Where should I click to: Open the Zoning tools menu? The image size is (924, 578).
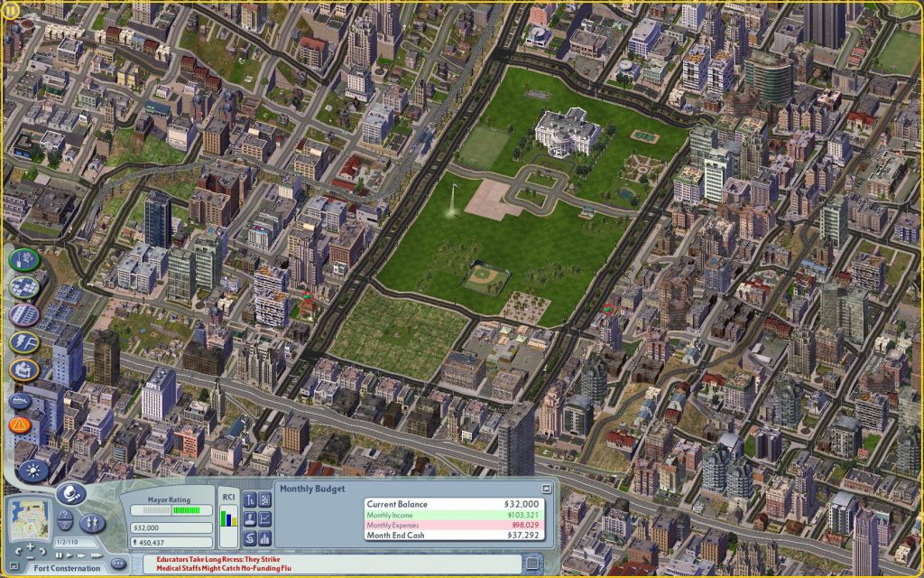tap(23, 287)
